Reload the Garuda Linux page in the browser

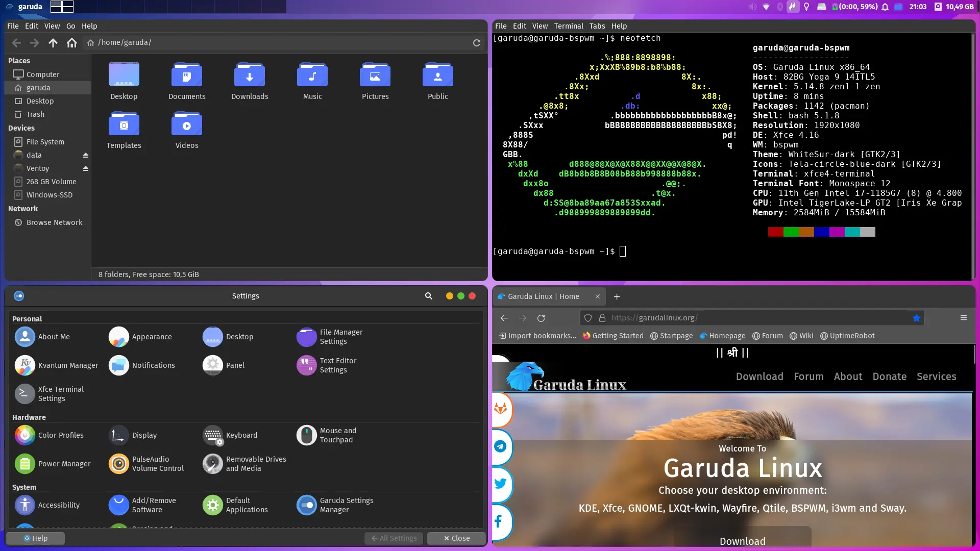[x=541, y=318]
